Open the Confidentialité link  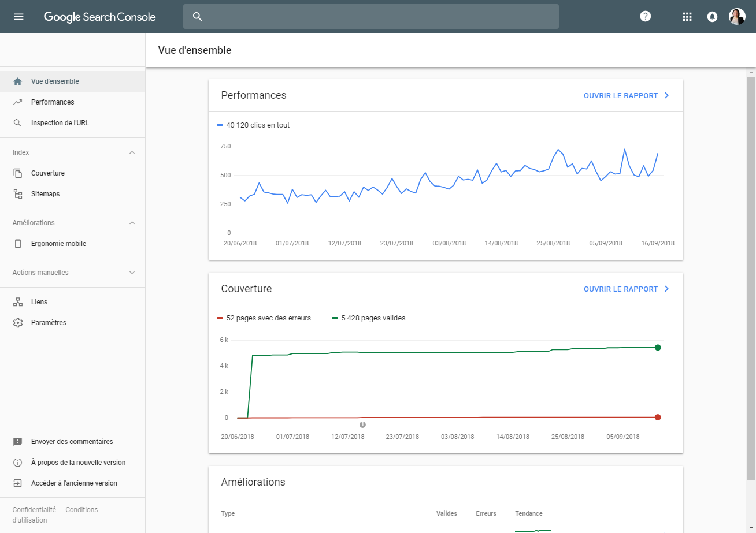click(x=34, y=510)
